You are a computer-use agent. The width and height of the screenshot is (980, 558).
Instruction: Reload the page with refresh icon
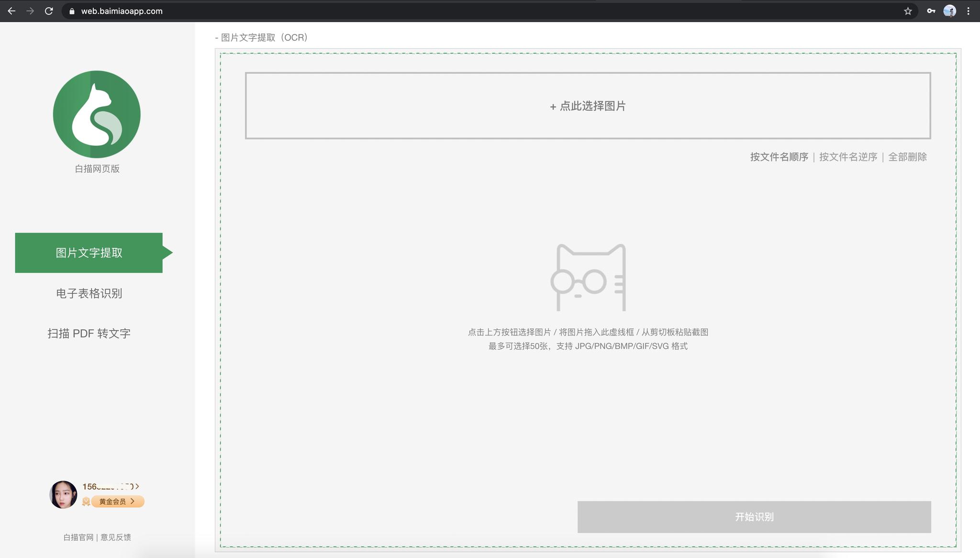tap(49, 11)
